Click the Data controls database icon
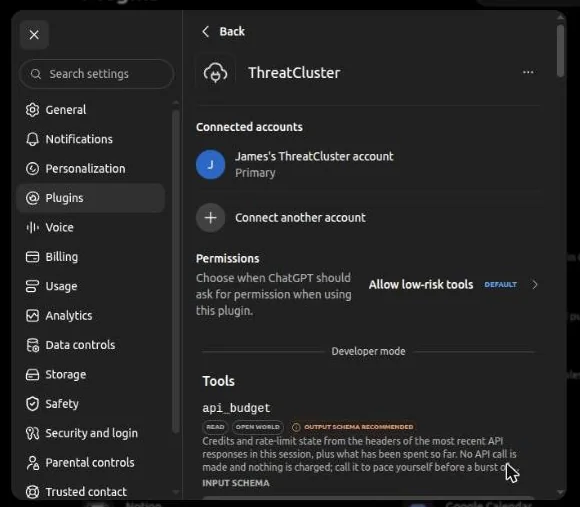Image resolution: width=580 pixels, height=507 pixels. coord(33,345)
